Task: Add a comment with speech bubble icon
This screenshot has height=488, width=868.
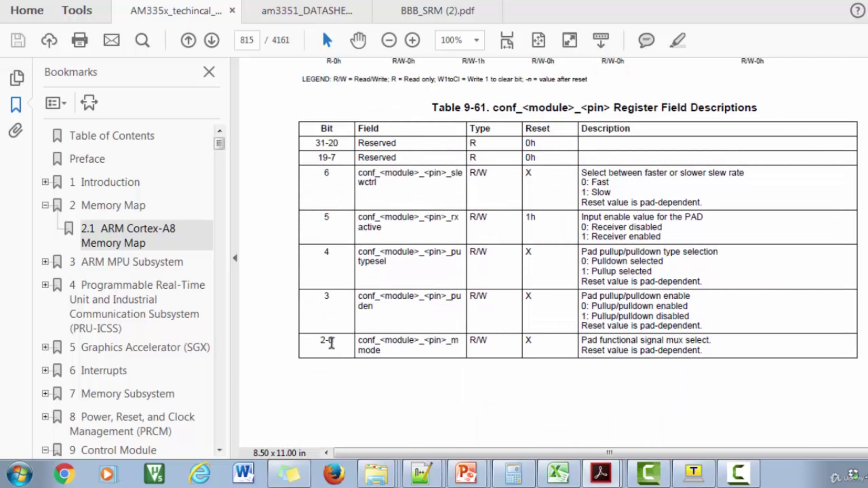Action: pos(646,40)
